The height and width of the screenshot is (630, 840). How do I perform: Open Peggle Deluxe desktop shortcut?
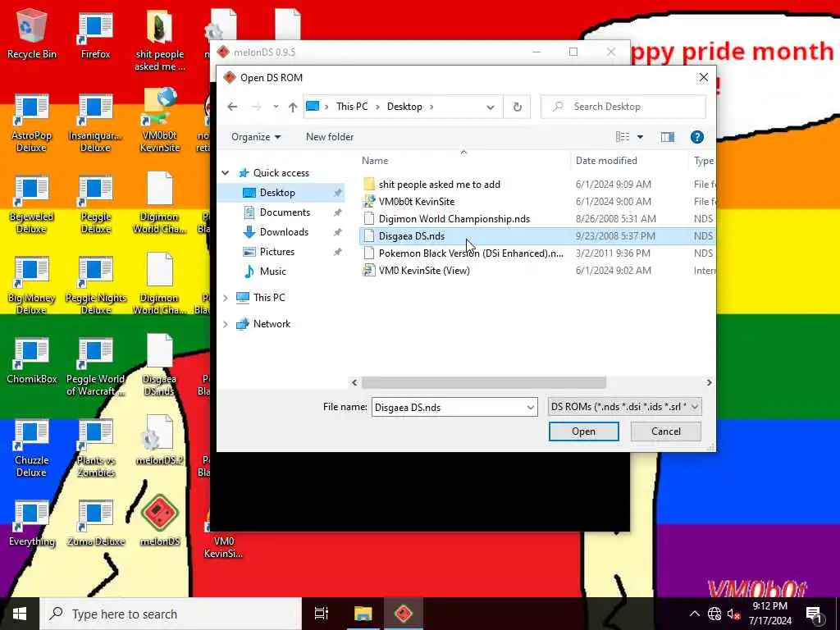pos(95,204)
